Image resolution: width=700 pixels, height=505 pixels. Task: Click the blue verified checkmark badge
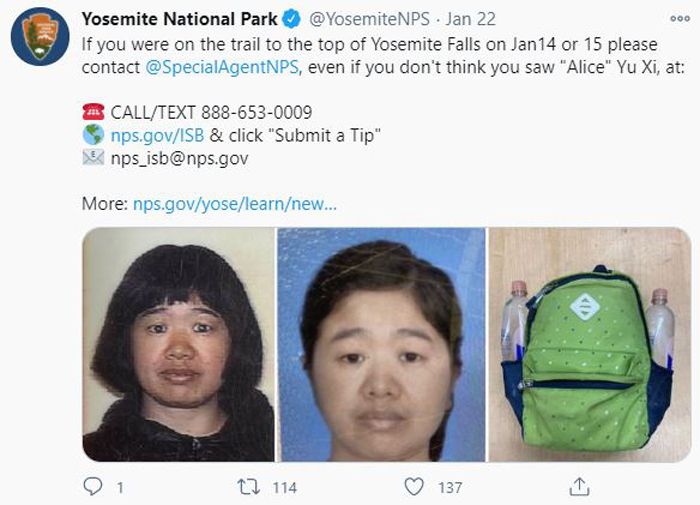point(292,19)
